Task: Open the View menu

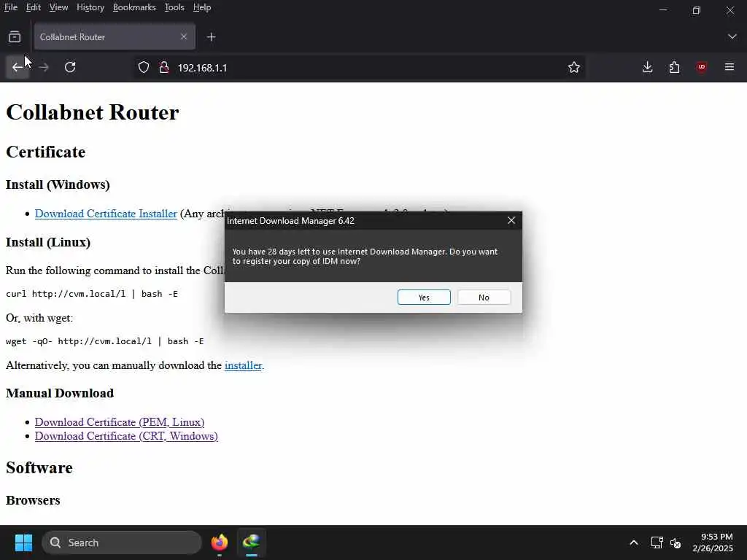Action: (x=58, y=7)
